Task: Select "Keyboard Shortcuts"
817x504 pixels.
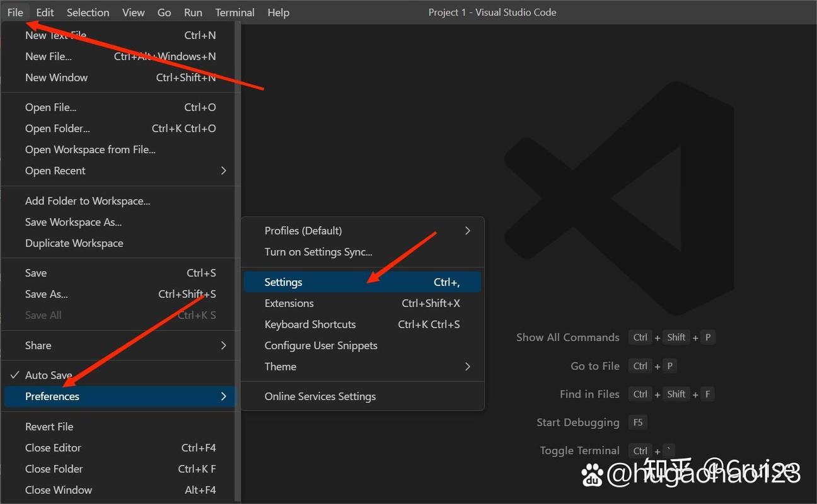Action: click(310, 324)
